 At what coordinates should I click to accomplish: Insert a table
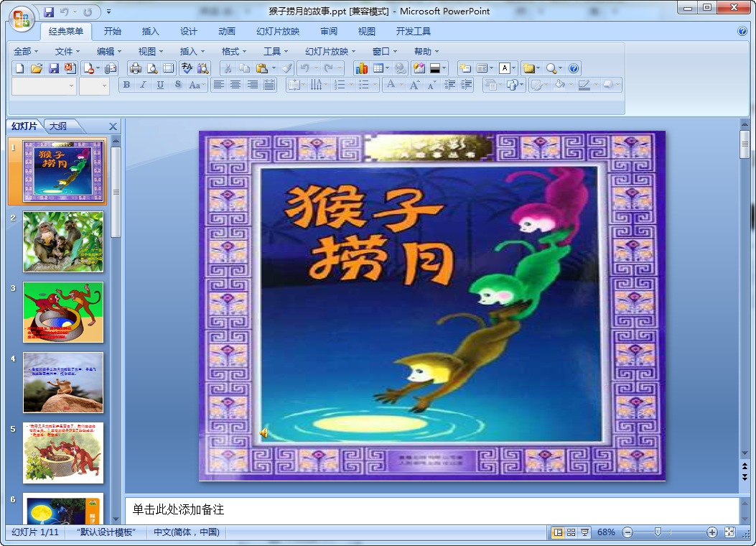(x=378, y=68)
